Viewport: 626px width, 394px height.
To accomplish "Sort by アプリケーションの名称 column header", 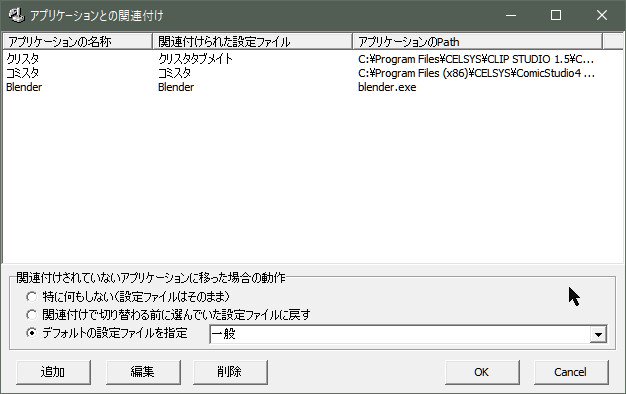I will [77, 42].
